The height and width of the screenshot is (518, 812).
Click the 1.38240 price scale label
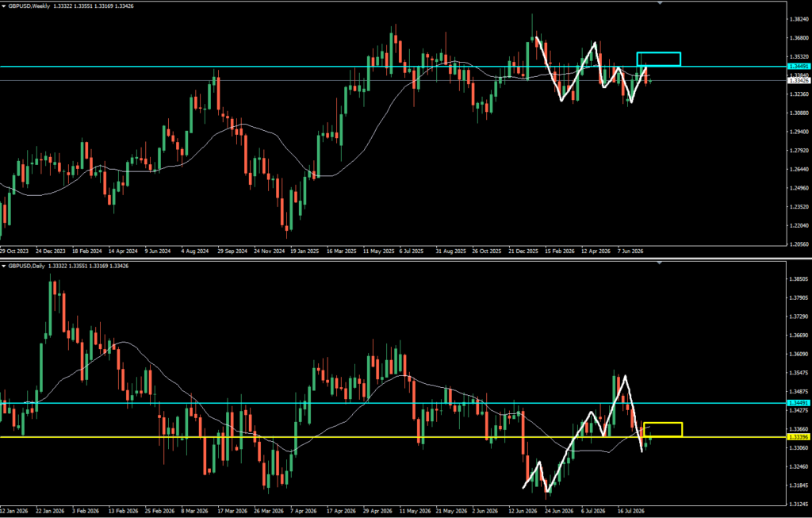(x=800, y=19)
